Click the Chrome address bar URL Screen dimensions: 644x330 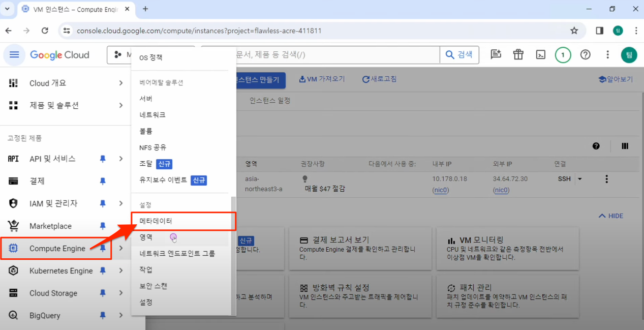point(199,31)
